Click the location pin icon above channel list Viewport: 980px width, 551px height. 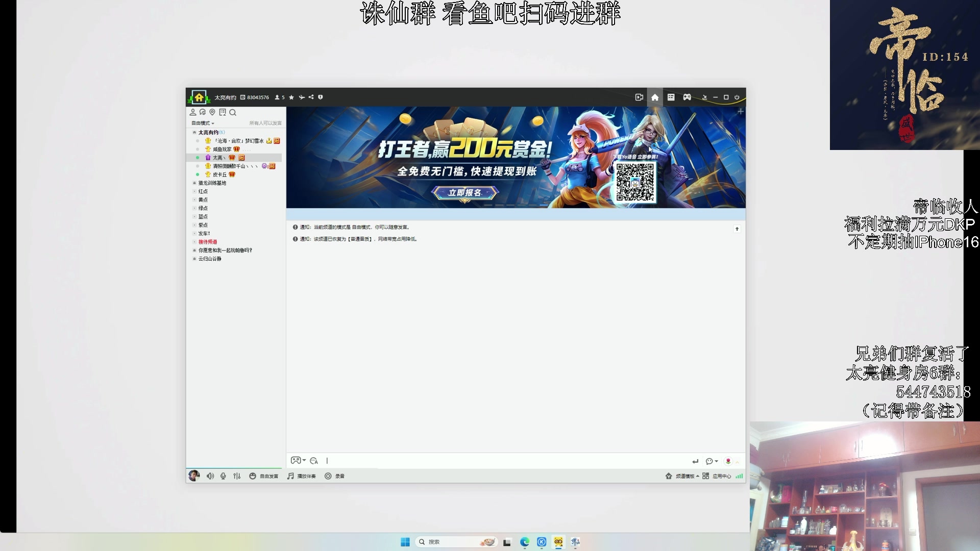212,112
